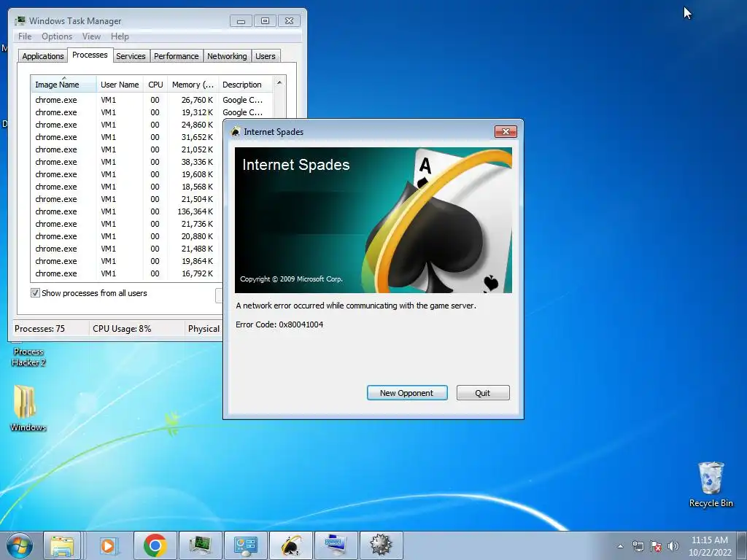Launch Windows Media Player from taskbar
The width and height of the screenshot is (747, 560).
tap(109, 545)
